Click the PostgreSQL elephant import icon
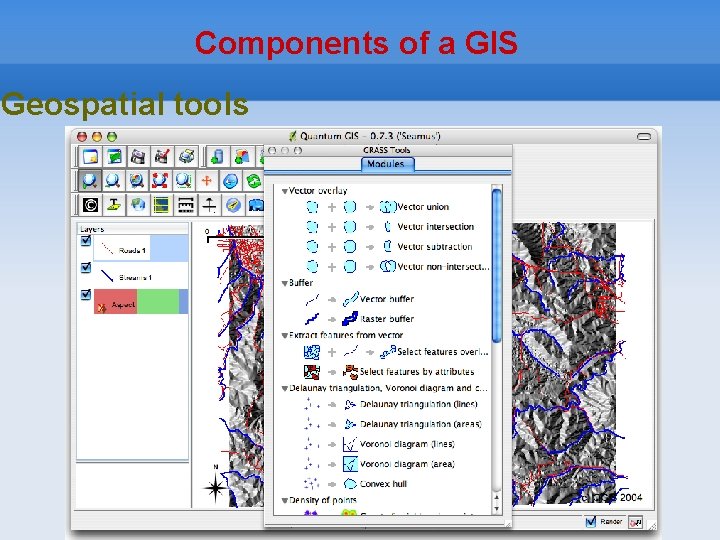 (x=255, y=205)
